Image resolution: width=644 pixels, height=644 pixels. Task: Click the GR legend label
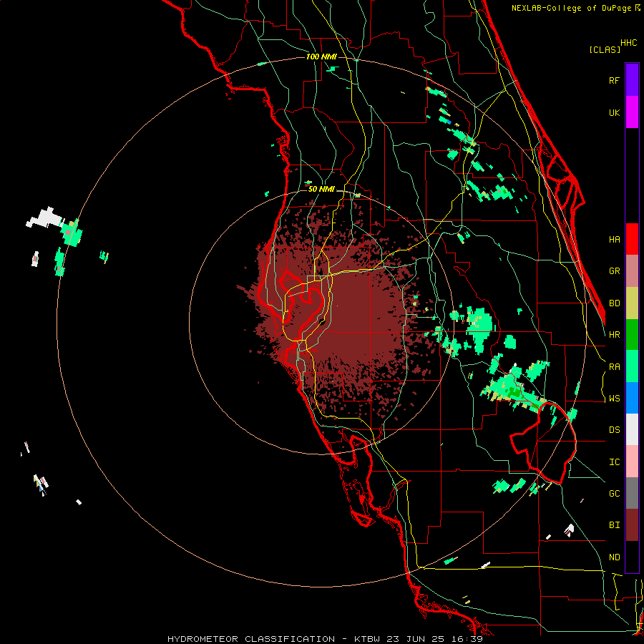point(615,271)
